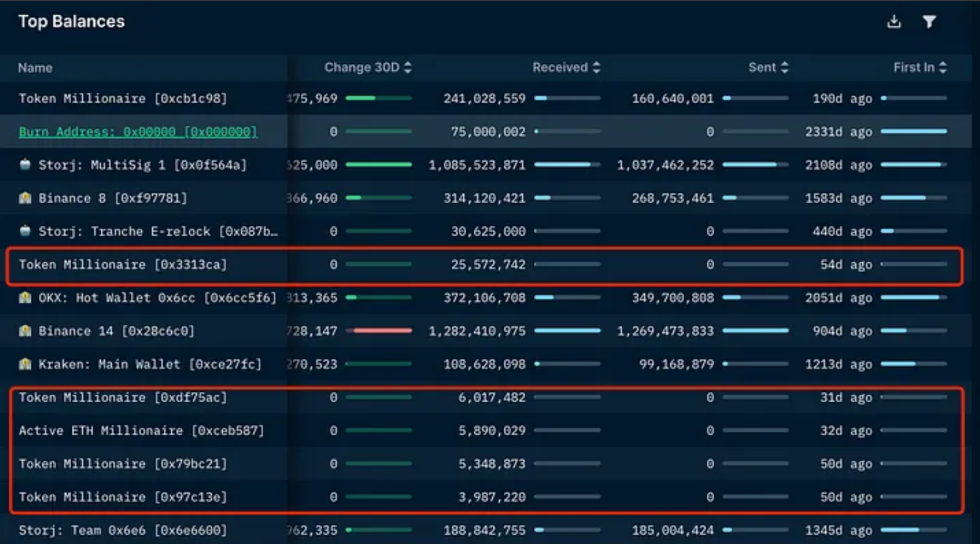Click the Binance 14 exchange icon
Screen dimensions: 980x544
25,331
